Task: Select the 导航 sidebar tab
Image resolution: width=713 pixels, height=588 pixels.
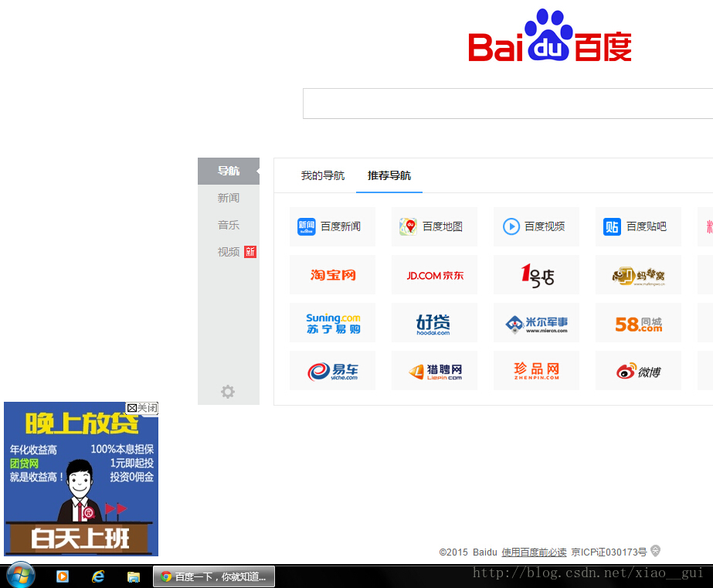Action: click(229, 171)
